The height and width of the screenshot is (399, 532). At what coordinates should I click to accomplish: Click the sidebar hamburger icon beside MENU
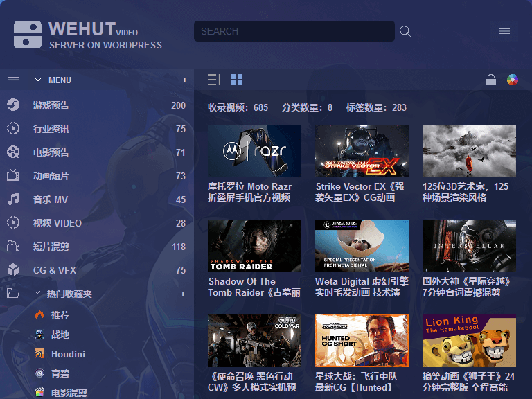coord(14,80)
